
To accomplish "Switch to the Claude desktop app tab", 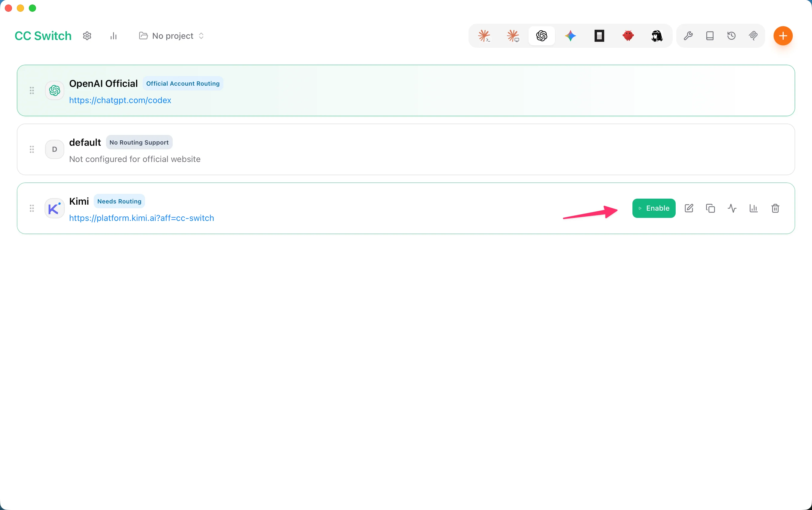I will (513, 36).
